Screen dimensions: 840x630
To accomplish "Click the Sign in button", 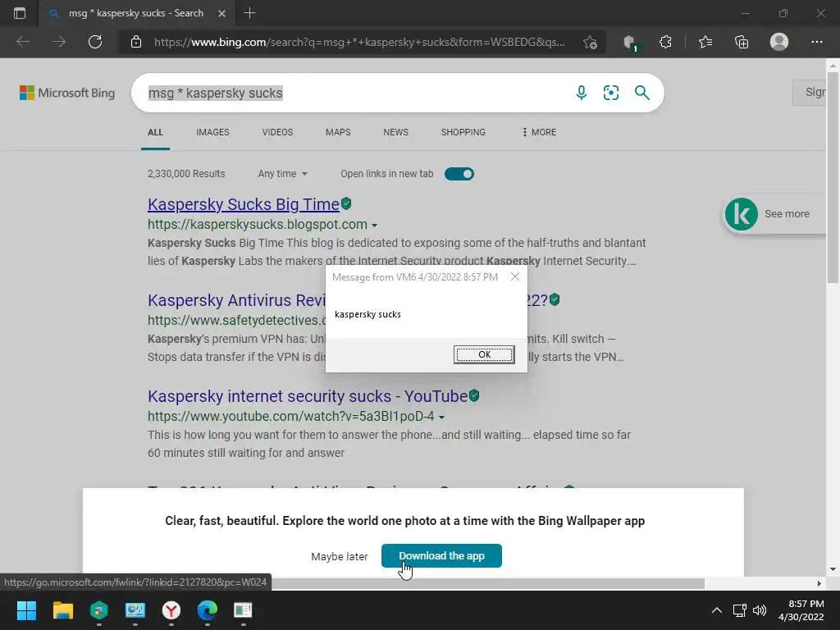I will click(x=810, y=92).
